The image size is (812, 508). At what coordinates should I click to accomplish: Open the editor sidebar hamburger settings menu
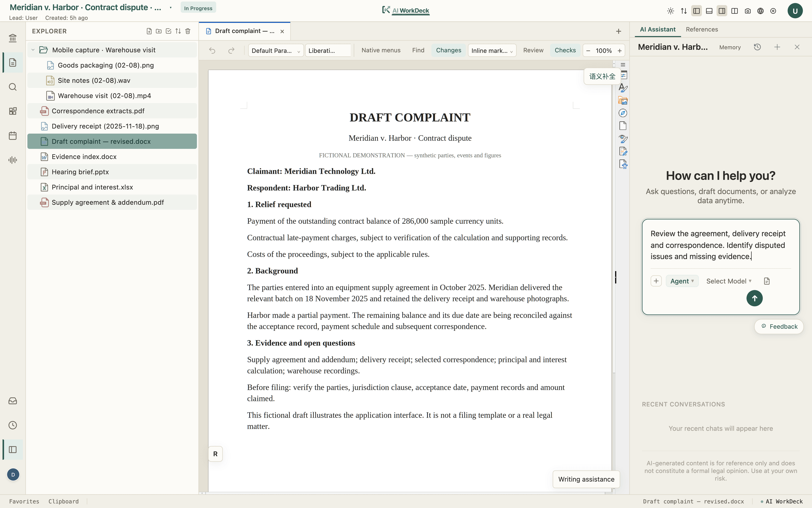623,65
